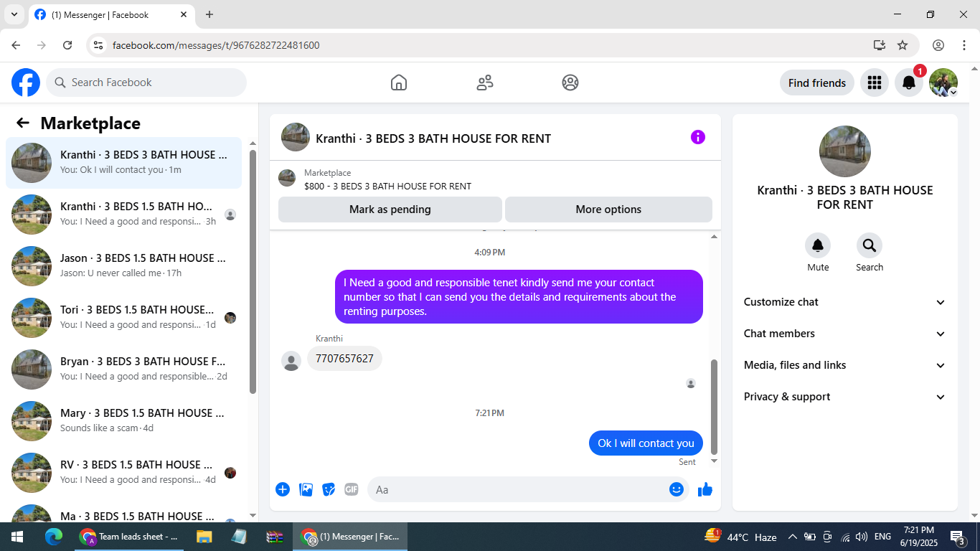Open the Chrome three-dot menu

964,45
